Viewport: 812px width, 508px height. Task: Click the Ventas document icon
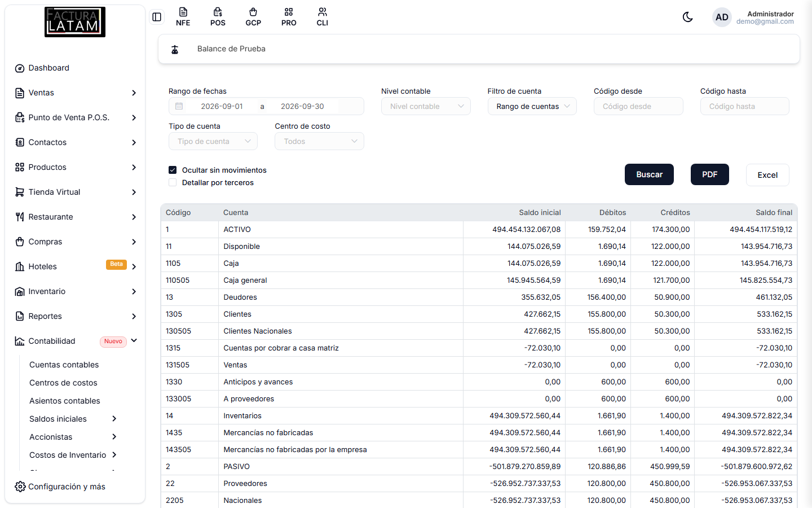[20, 93]
